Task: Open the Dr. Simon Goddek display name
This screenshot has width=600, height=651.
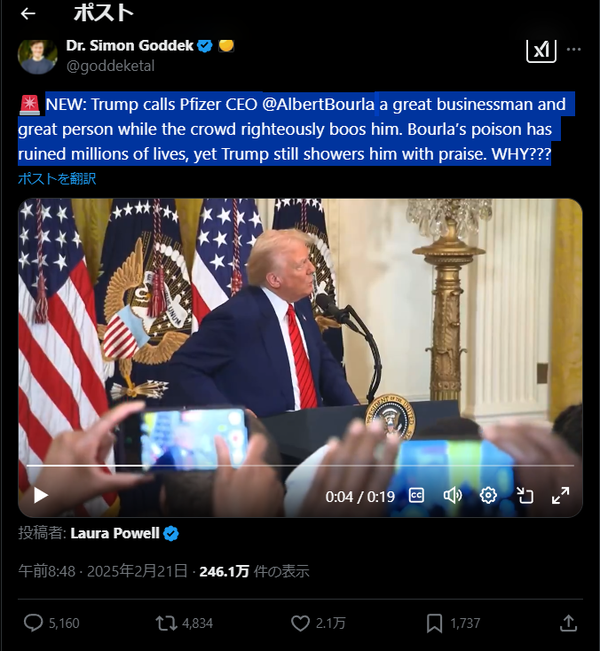Action: pos(130,45)
